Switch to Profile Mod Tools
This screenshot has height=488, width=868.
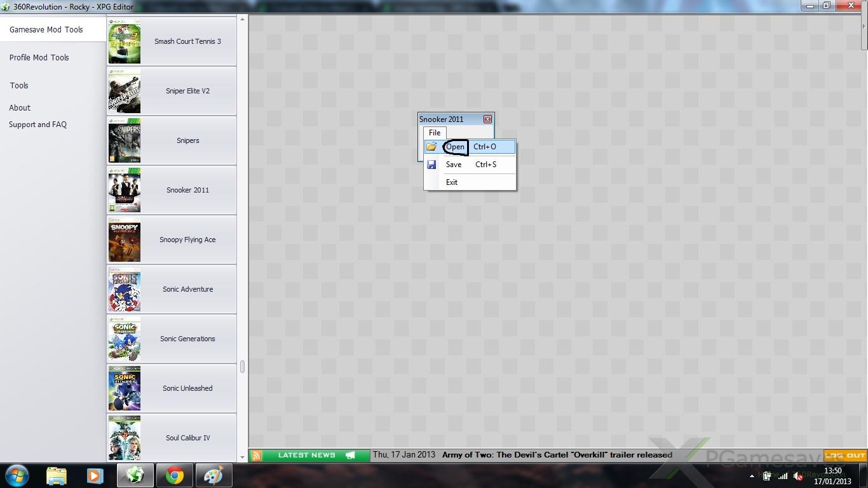(x=39, y=58)
